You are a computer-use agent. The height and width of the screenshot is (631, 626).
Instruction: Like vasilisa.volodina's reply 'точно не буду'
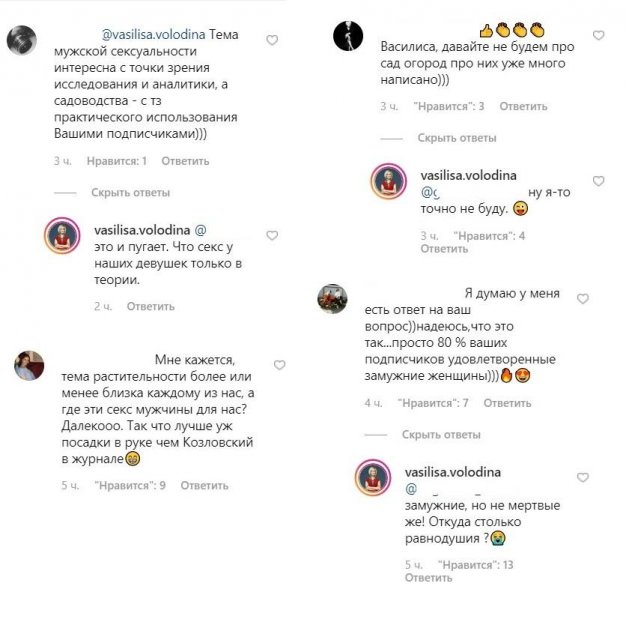click(x=599, y=181)
